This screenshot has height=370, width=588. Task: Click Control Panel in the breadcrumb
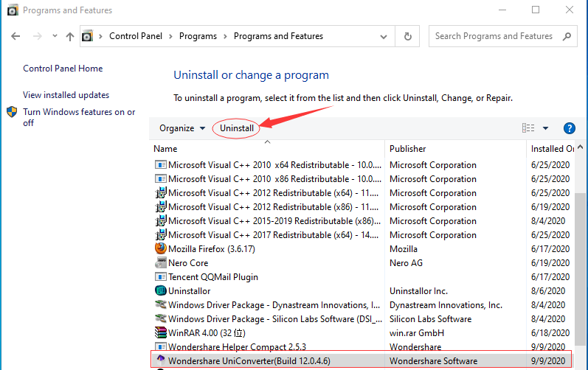136,36
